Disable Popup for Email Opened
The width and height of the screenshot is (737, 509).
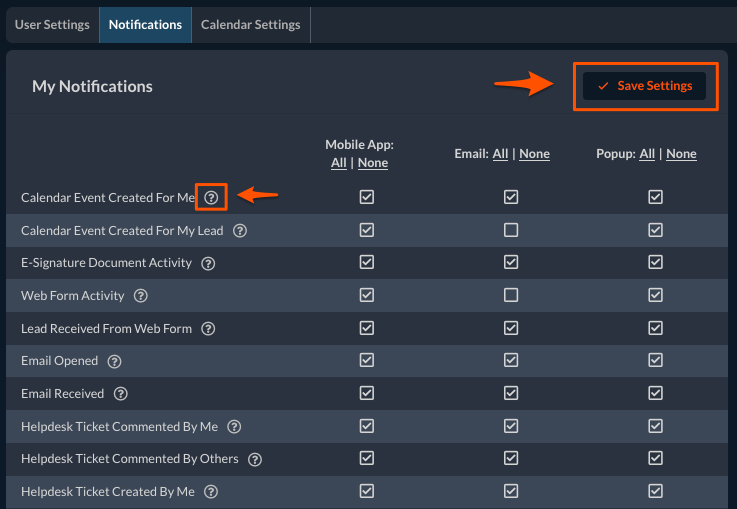tap(655, 360)
